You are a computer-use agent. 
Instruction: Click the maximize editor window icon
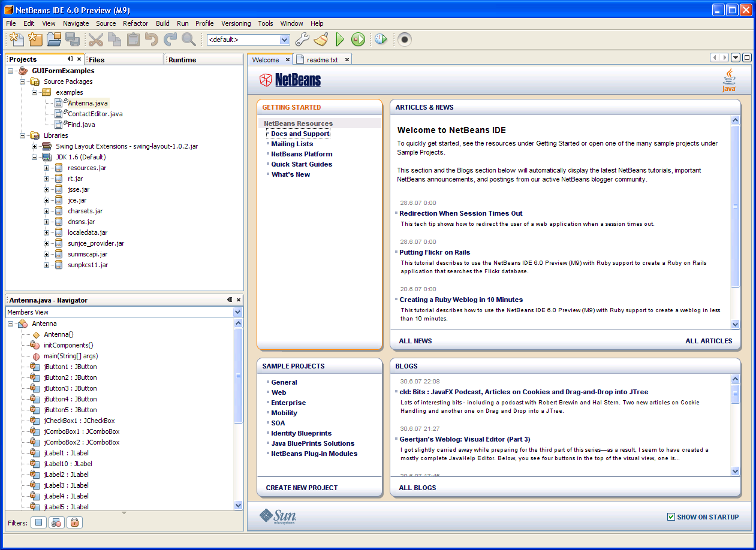746,58
